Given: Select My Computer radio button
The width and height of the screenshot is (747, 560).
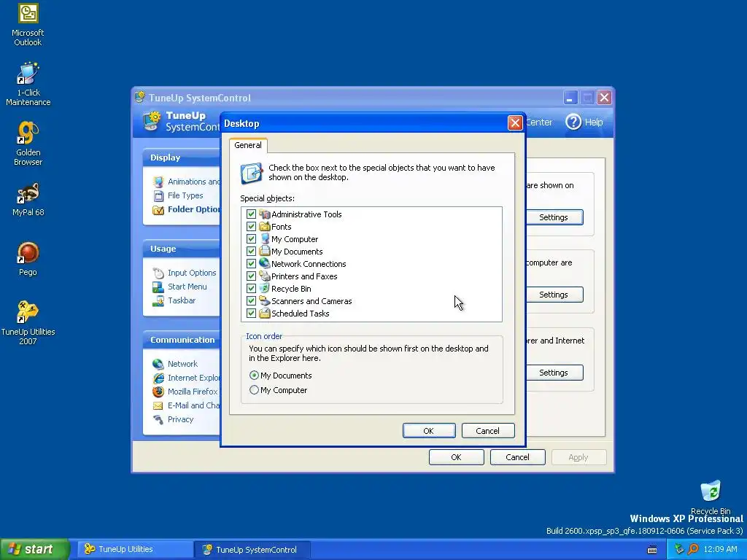Looking at the screenshot, I should tap(255, 390).
